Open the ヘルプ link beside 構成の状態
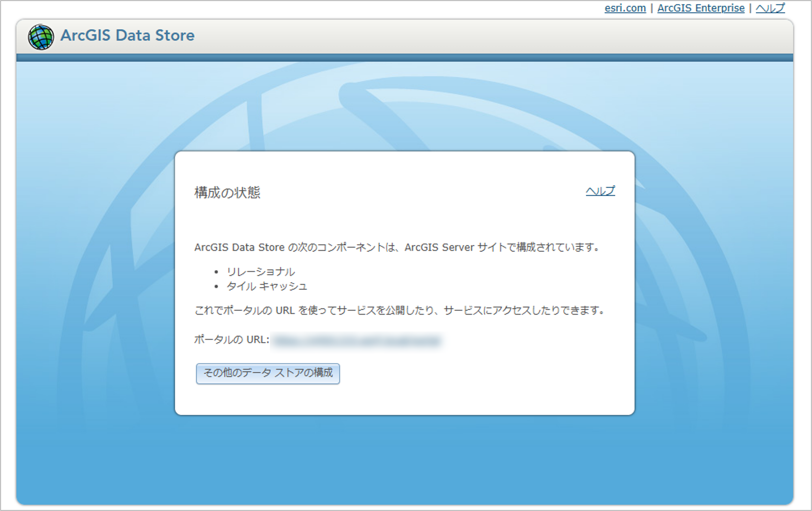Viewport: 812px width, 511px height. tap(600, 191)
